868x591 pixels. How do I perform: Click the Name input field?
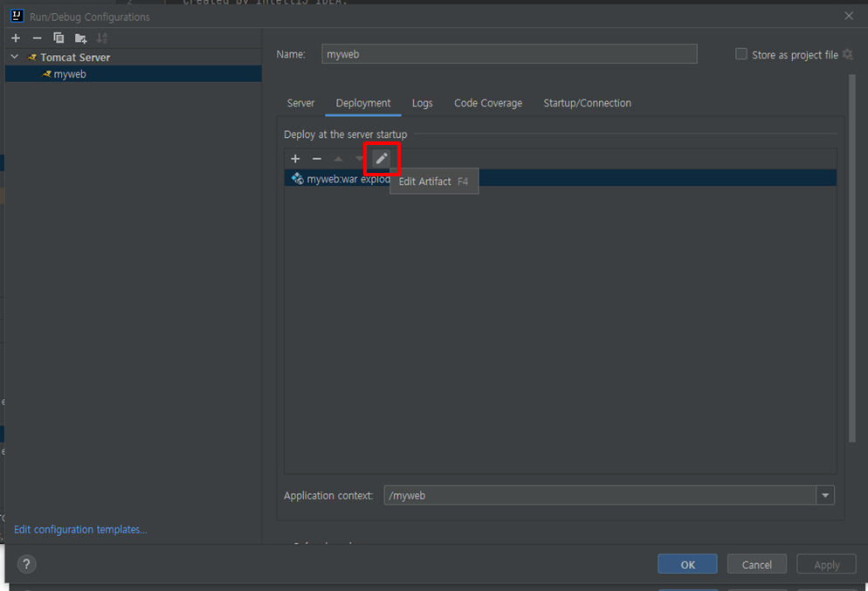coord(509,54)
